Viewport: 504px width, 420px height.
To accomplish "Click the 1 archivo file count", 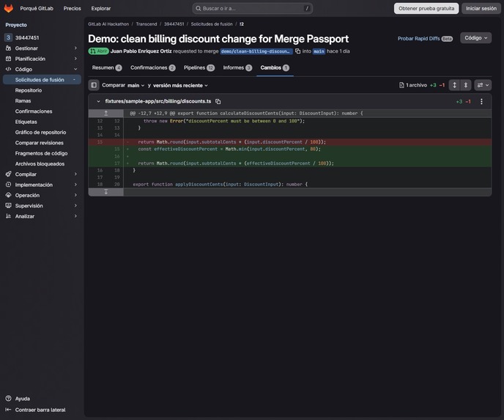I will coord(413,85).
